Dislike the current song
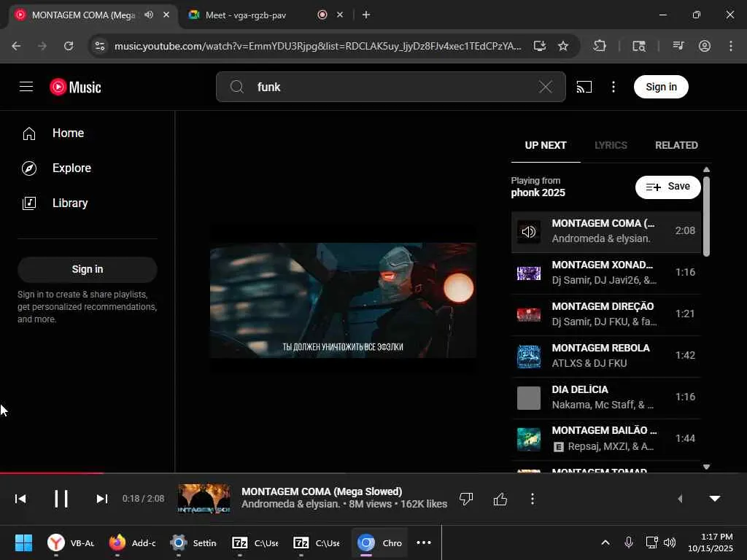 [x=466, y=499]
